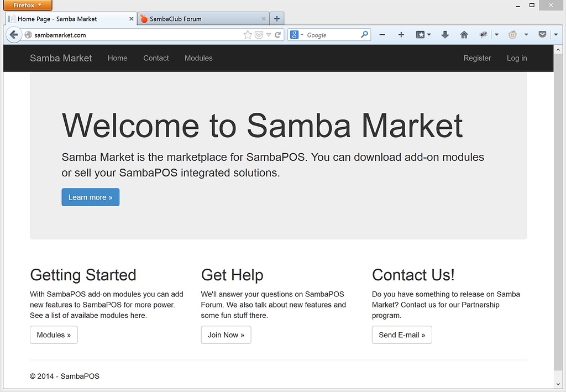Start a search with the magnifier icon

[x=364, y=34]
